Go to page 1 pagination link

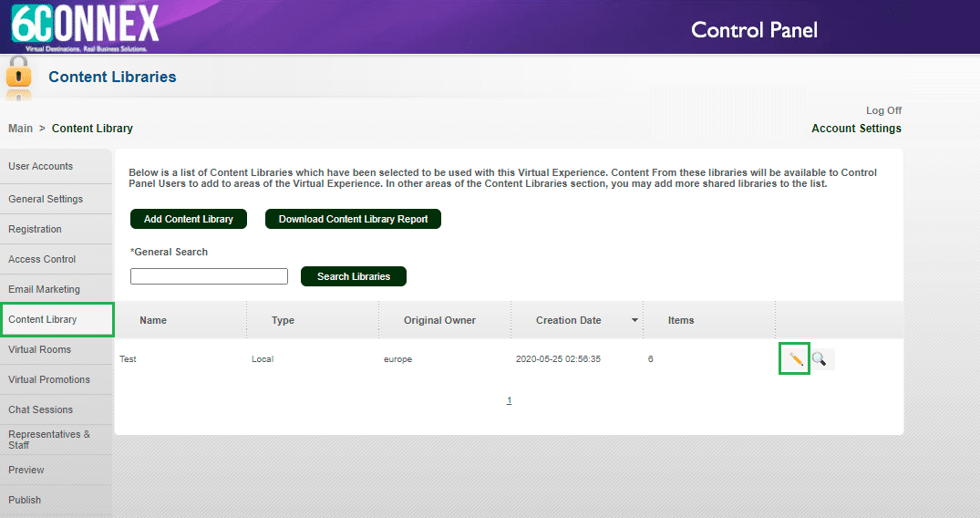510,400
